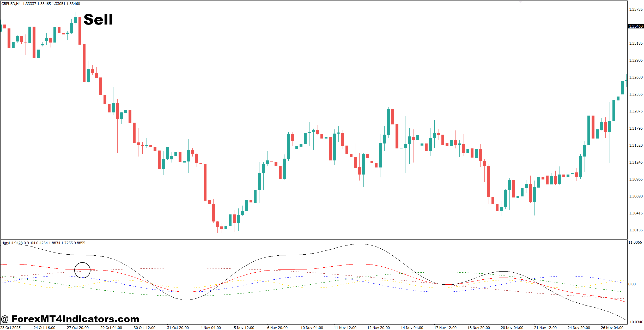The width and height of the screenshot is (644, 330).
Task: Click price scale value 1.33735
Action: click(636, 9)
